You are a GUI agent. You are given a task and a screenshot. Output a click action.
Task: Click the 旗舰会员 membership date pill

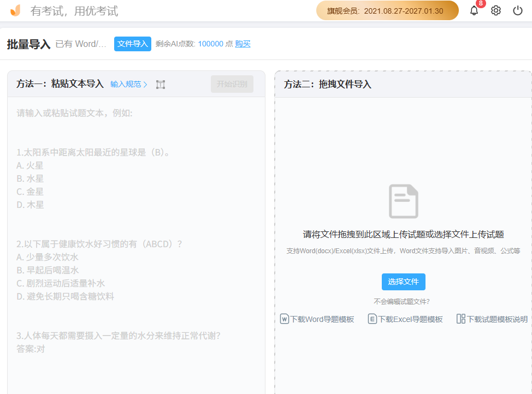[387, 10]
